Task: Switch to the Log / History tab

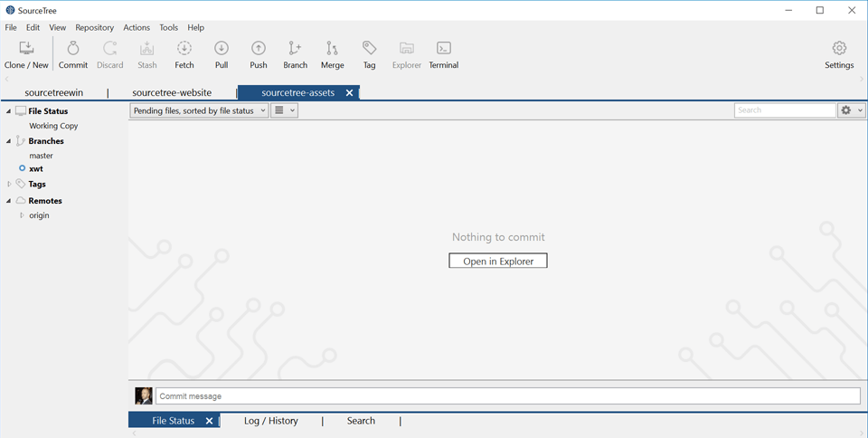Action: pos(270,421)
